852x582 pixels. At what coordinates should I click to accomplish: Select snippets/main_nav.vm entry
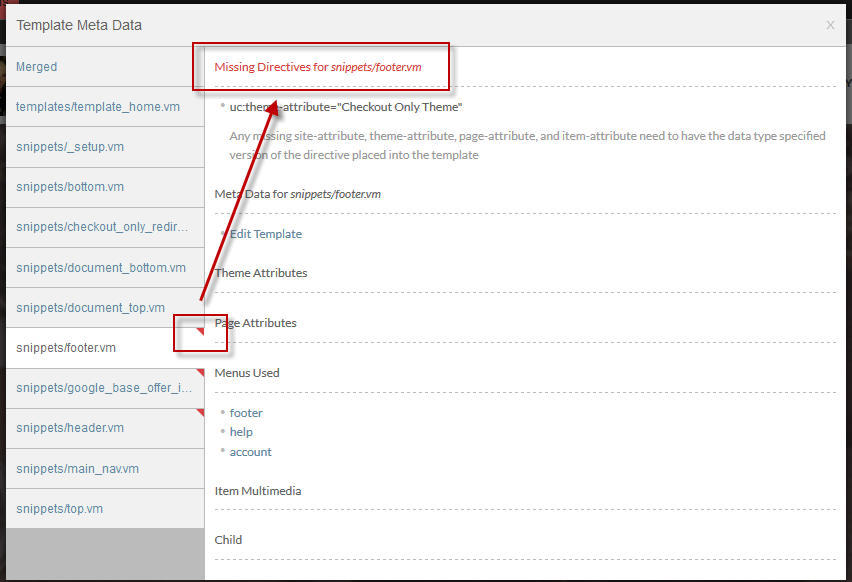point(105,469)
